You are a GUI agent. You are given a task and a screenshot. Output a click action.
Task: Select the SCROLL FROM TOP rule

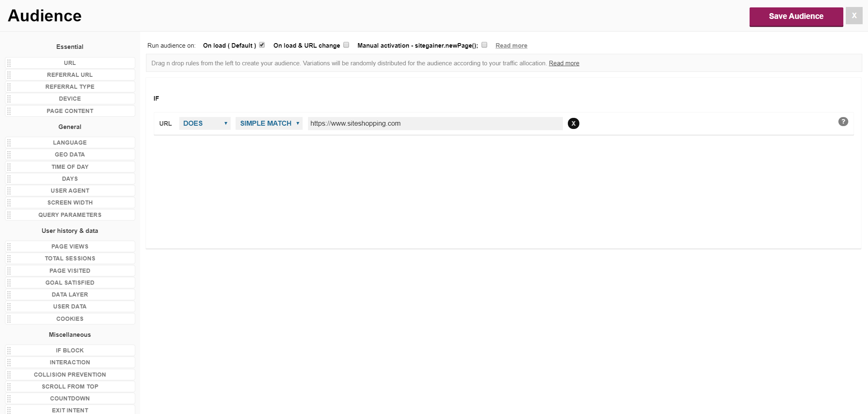(70, 386)
